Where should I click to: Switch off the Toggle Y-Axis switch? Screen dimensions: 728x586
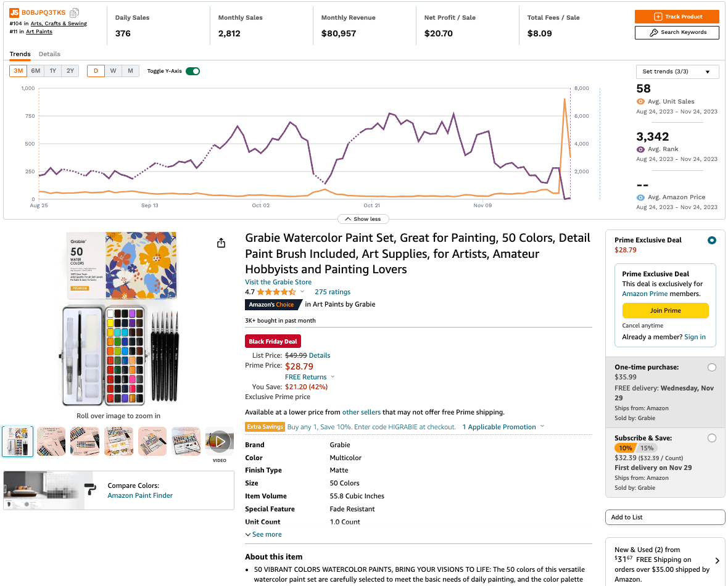[x=193, y=71]
